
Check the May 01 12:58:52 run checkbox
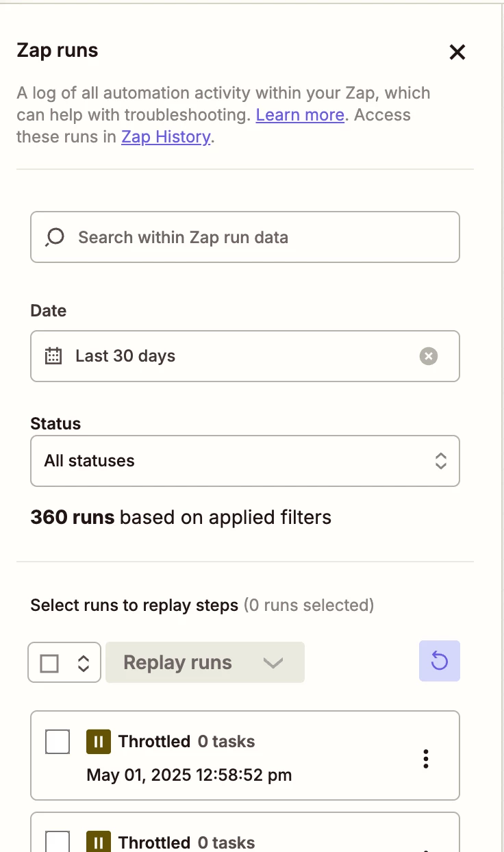tap(58, 742)
